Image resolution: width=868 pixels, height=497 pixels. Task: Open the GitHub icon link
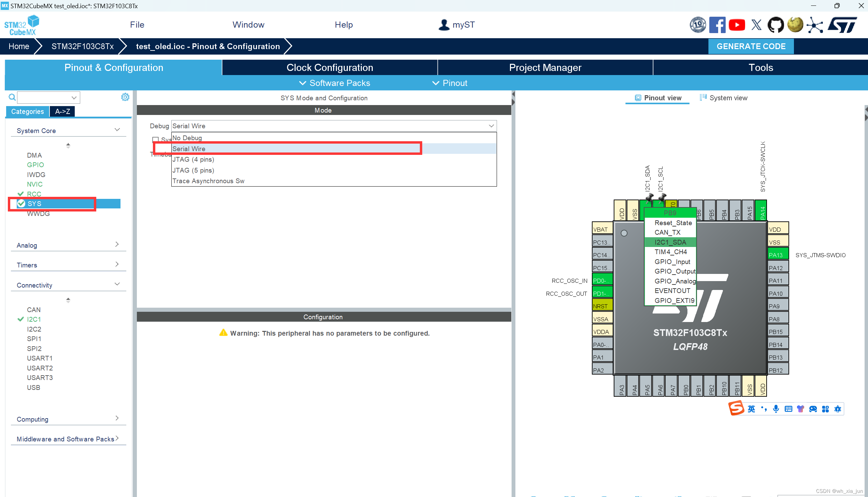775,25
